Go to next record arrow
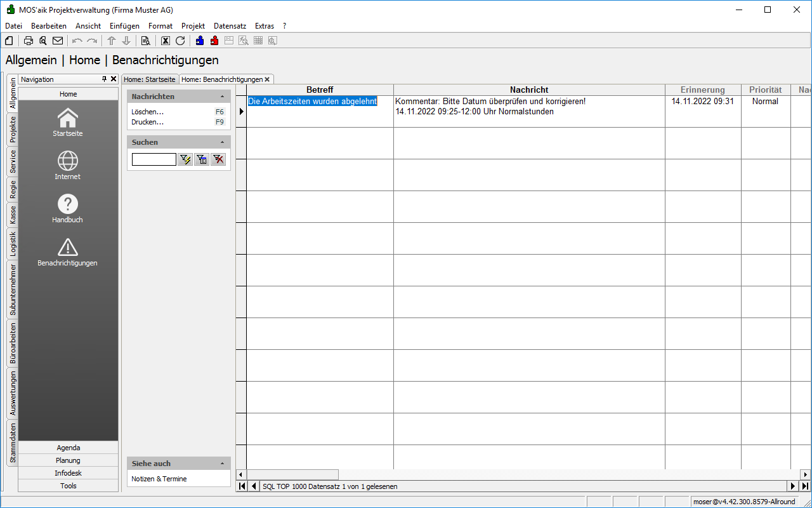Screen dimensions: 812x508 pyautogui.click(x=793, y=486)
